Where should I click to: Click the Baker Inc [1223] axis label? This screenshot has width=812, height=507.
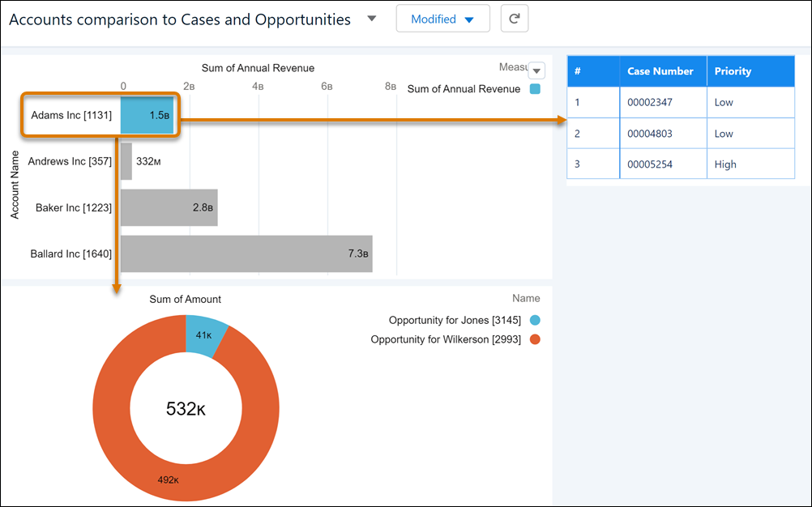[74, 207]
